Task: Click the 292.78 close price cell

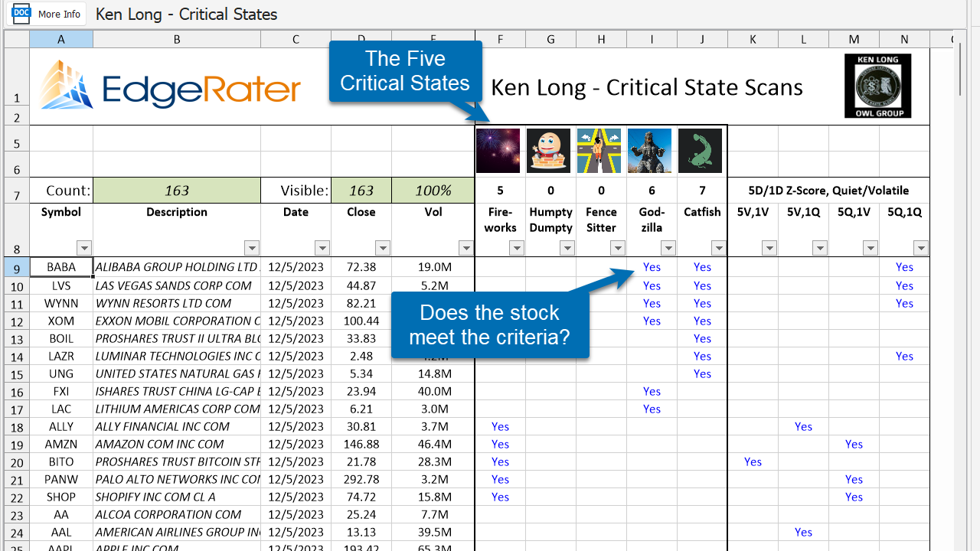Action: coord(361,479)
